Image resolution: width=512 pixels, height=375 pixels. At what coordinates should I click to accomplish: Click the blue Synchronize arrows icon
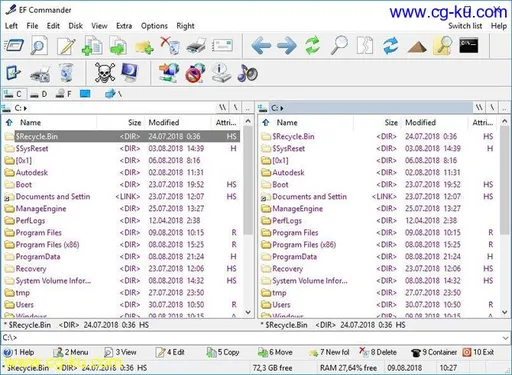(391, 46)
